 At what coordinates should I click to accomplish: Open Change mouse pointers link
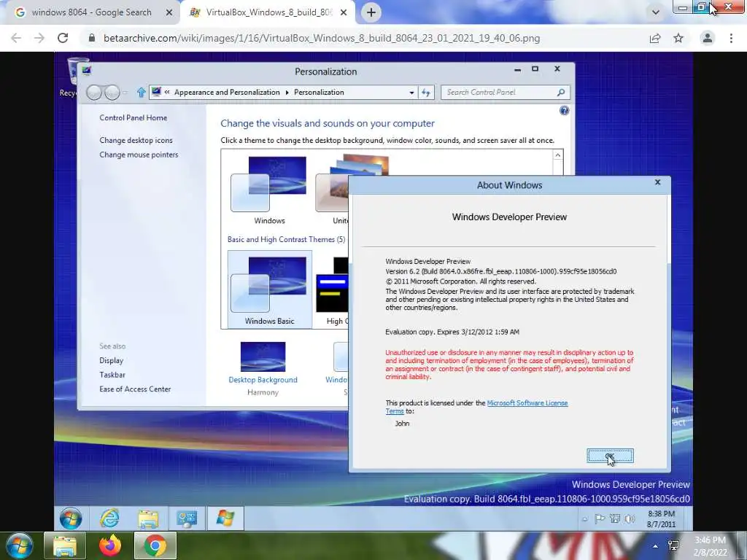tap(139, 155)
